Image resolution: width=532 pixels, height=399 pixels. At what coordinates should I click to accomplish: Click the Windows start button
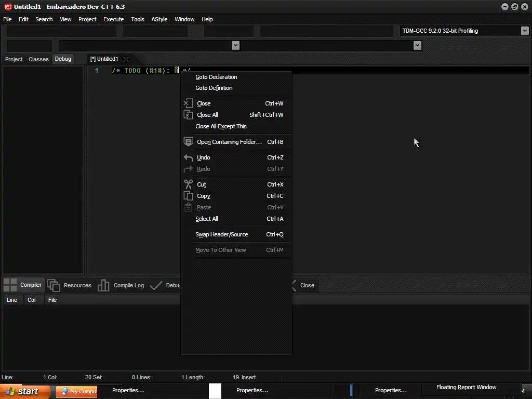click(25, 391)
